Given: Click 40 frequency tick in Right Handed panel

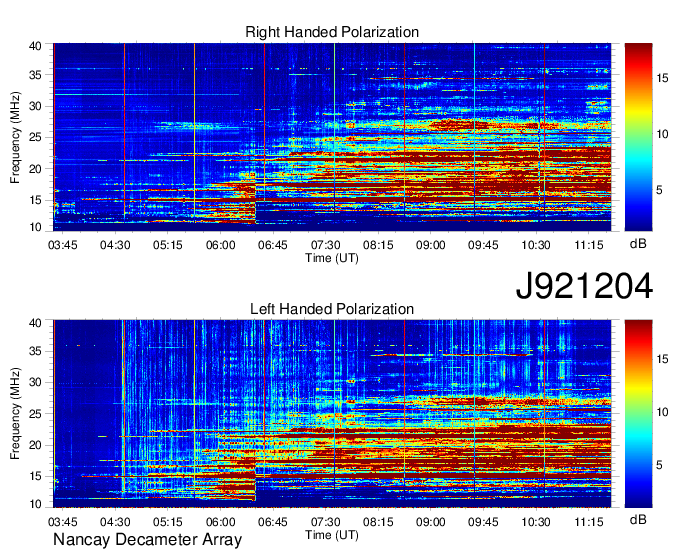Looking at the screenshot, I should pyautogui.click(x=35, y=46).
